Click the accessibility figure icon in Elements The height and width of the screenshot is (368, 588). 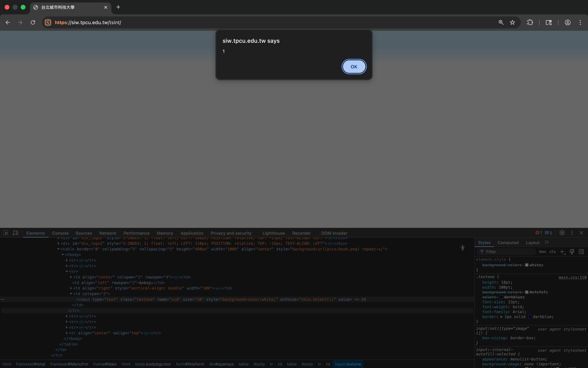click(463, 248)
